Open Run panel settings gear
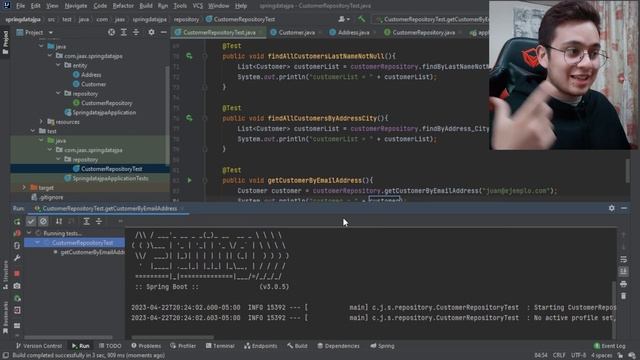Screen dimensions: 640x360 point(611,208)
